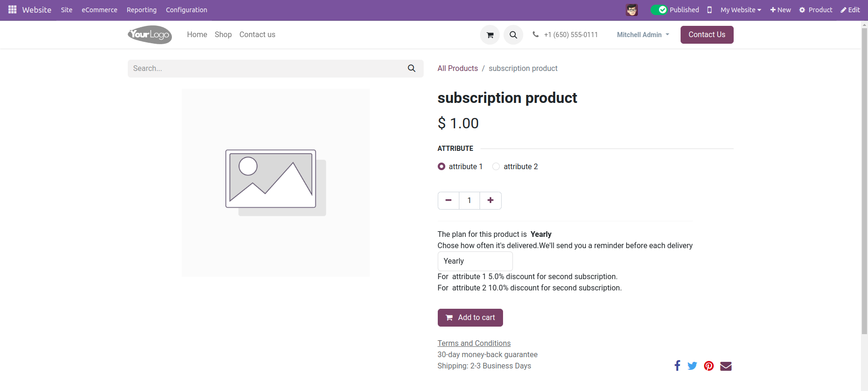Screen dimensions: 868x391
Task: Open the Yearly plan selection dropdown
Action: coord(475,261)
